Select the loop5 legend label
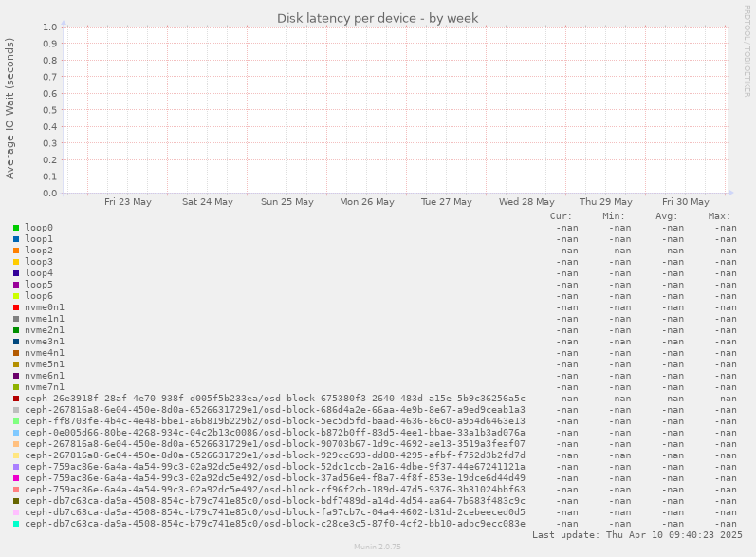This screenshot has width=756, height=557. [x=39, y=285]
